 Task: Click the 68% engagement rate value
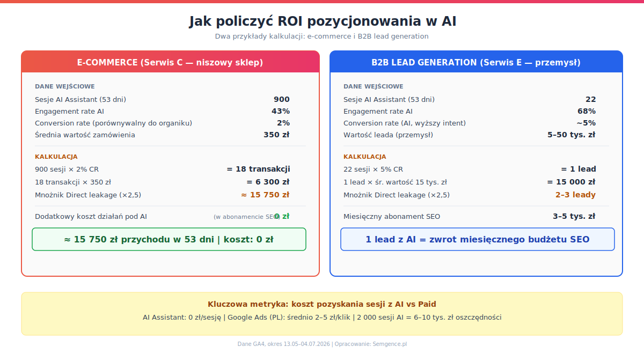pyautogui.click(x=586, y=111)
